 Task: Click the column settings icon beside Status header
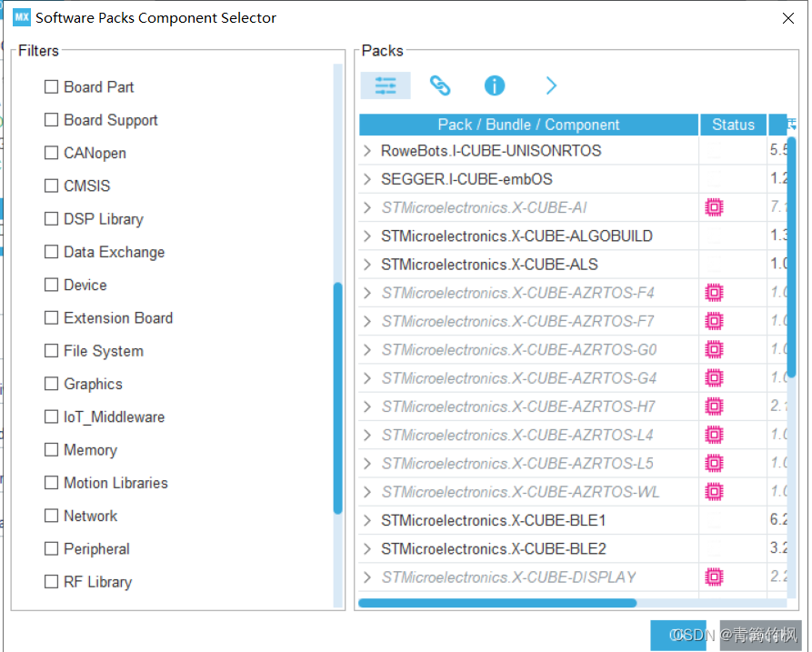tap(791, 125)
